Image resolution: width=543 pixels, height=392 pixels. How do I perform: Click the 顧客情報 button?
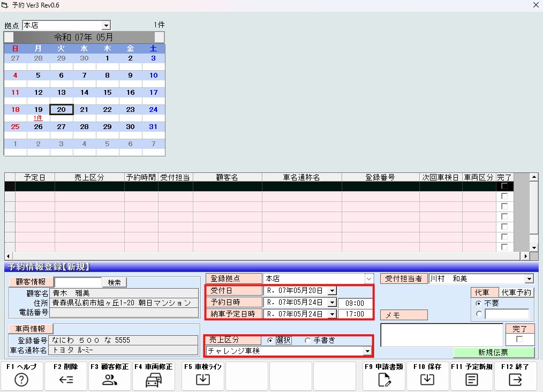coord(31,282)
